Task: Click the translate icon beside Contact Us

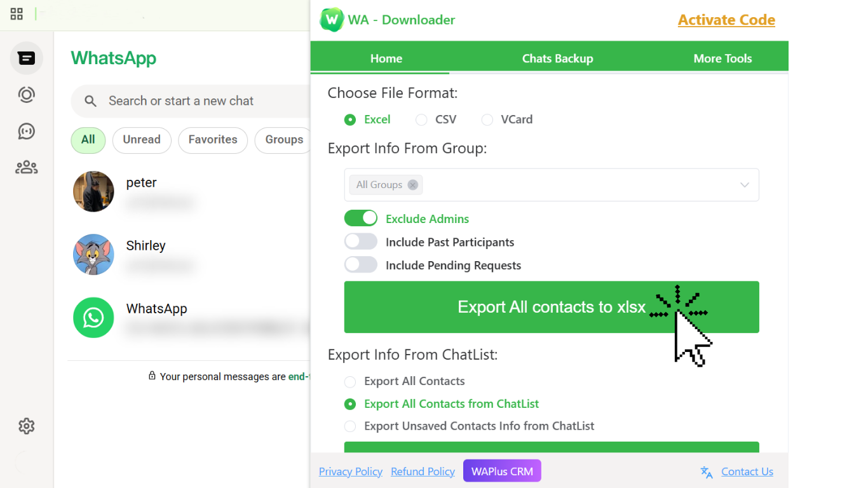Action: pos(707,472)
